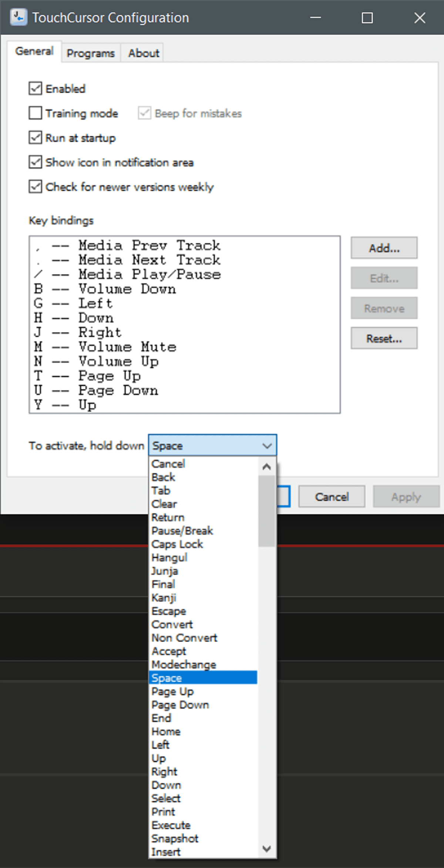Choose Modechange in the key list

(203, 664)
